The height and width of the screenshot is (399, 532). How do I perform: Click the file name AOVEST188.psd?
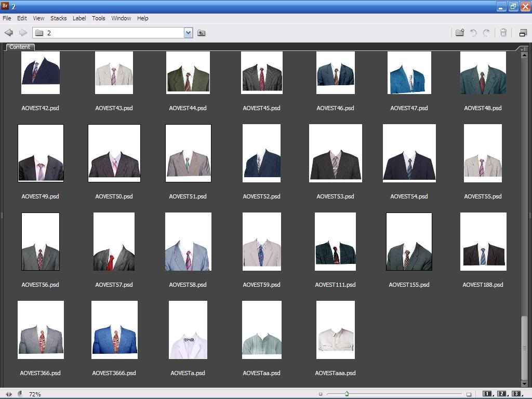point(483,285)
